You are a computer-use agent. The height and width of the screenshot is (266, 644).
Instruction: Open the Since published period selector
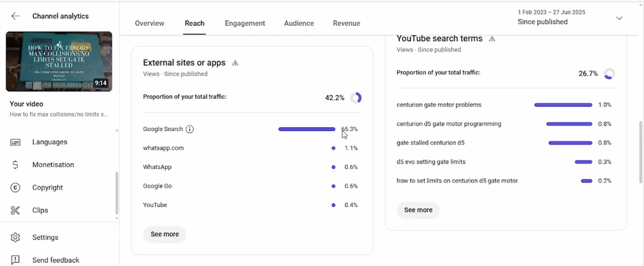[x=543, y=22]
